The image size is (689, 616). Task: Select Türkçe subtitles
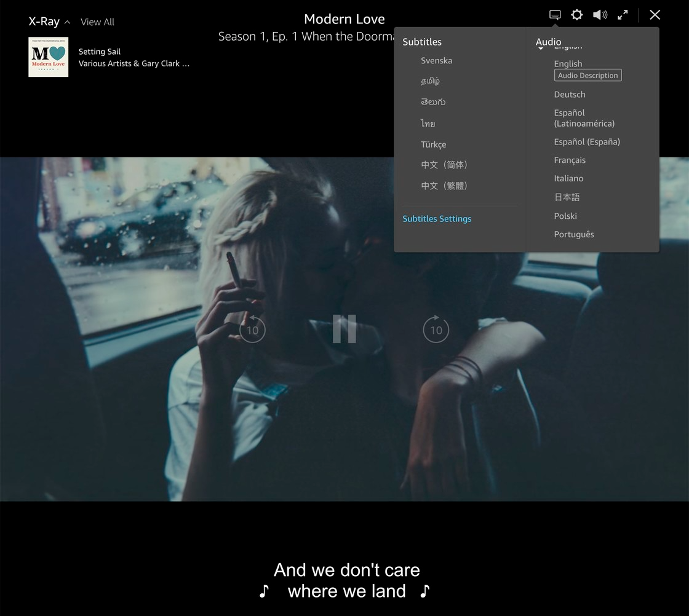pyautogui.click(x=433, y=144)
